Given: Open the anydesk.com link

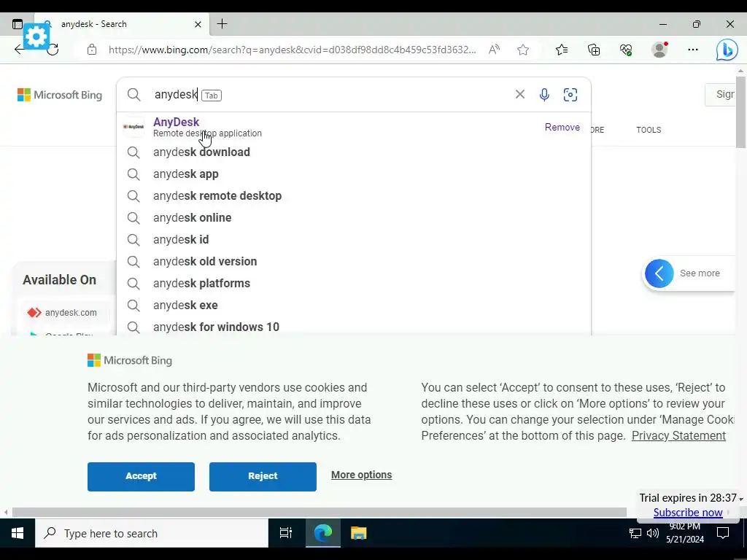Looking at the screenshot, I should pyautogui.click(x=71, y=313).
